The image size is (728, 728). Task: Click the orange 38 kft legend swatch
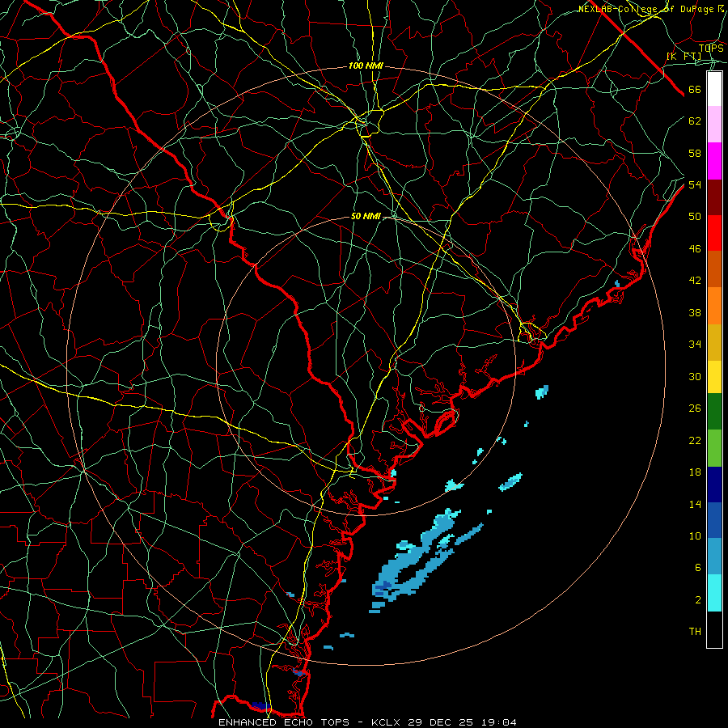click(714, 306)
